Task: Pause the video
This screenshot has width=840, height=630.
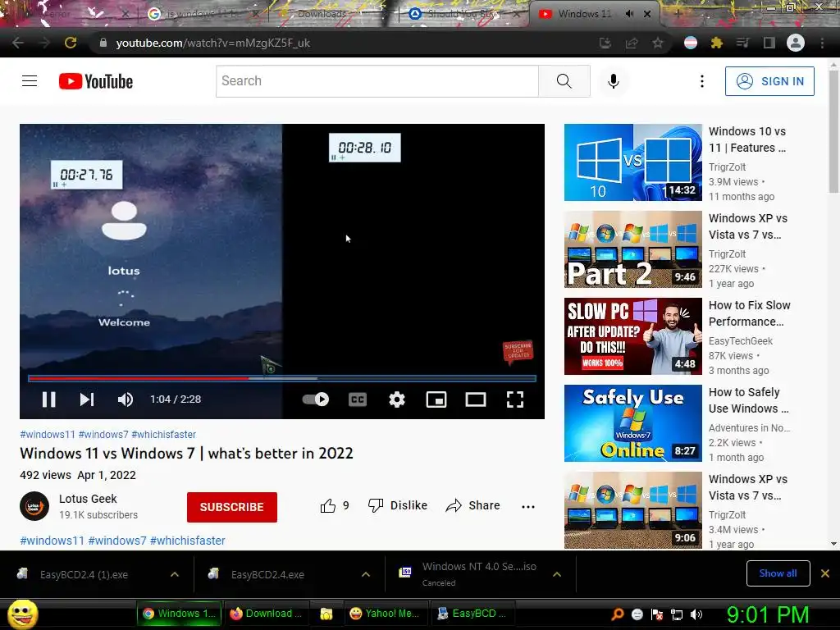Action: tap(48, 399)
